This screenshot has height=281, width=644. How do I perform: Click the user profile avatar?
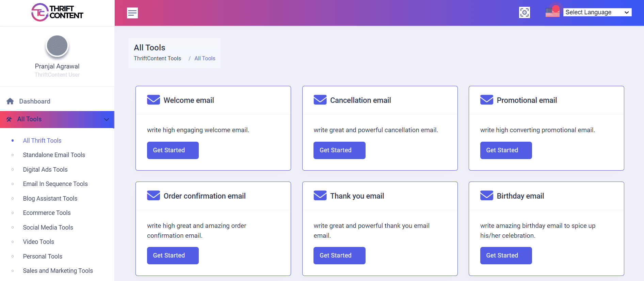coord(57,46)
